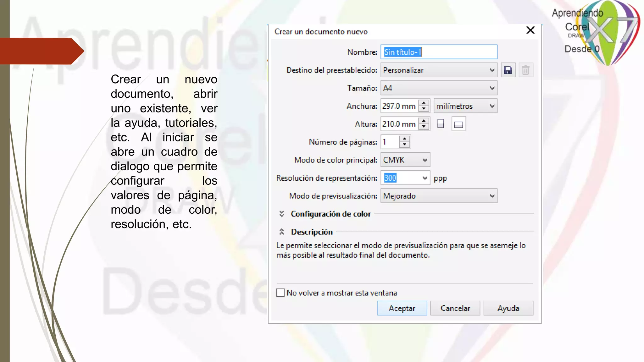The height and width of the screenshot is (362, 644).
Task: Click the delete preset trash icon
Action: click(x=525, y=70)
